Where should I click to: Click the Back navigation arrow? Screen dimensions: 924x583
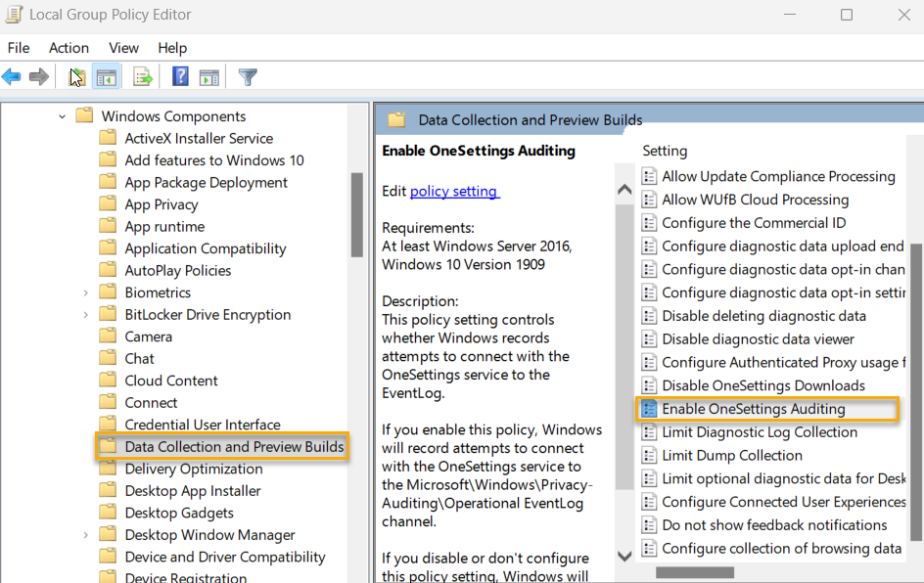coord(11,76)
